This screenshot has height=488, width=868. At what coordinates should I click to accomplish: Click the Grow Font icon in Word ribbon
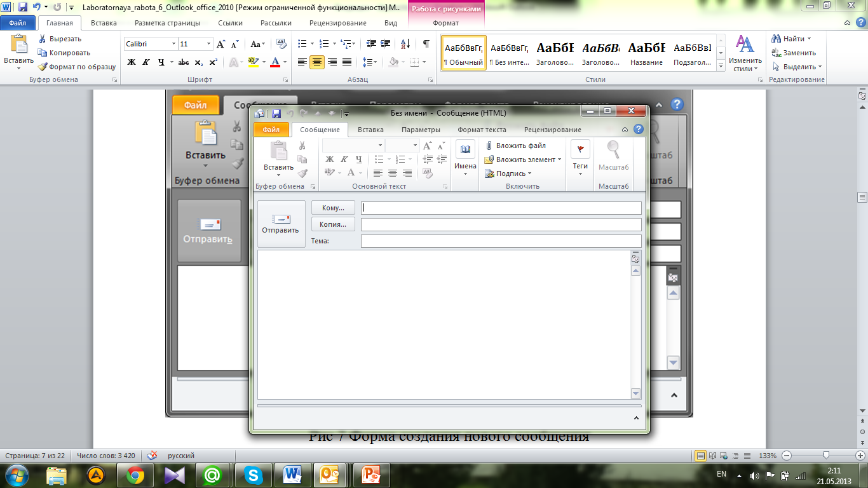[221, 44]
